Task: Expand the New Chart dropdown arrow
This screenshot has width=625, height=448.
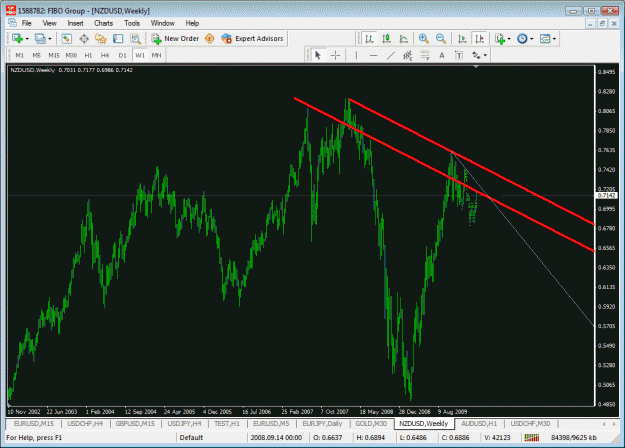Action: 27,39
